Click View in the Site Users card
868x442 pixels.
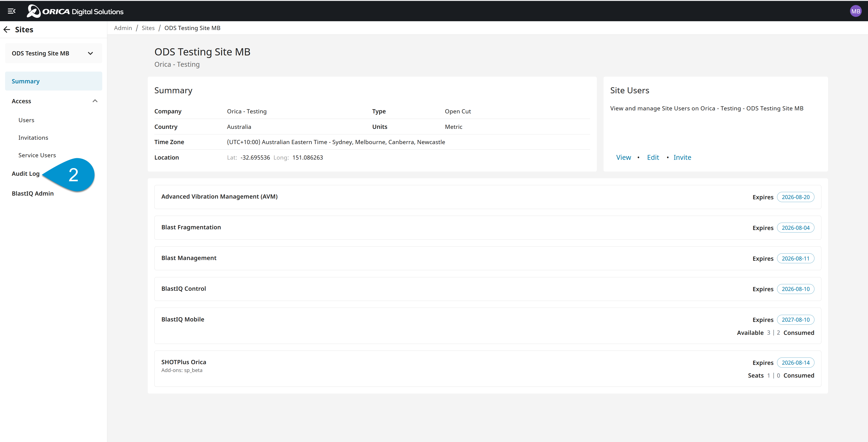point(623,157)
